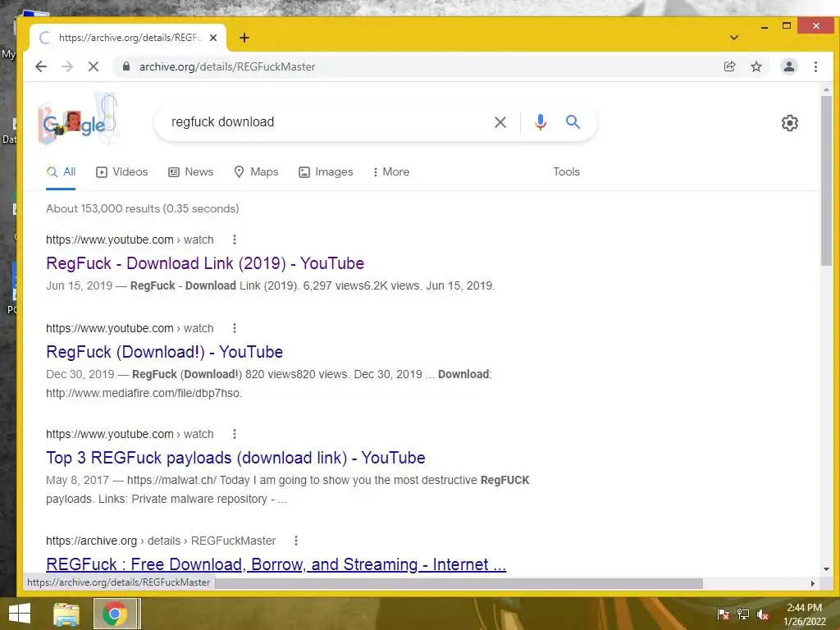Switch to the News tab
This screenshot has width=840, height=630.
(190, 172)
